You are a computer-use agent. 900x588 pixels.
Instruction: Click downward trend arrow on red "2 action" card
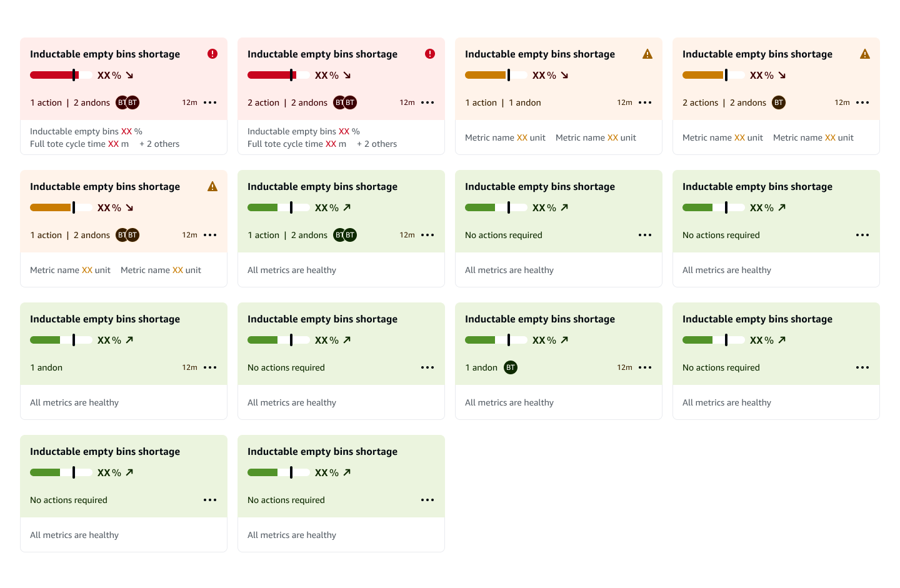pyautogui.click(x=347, y=75)
